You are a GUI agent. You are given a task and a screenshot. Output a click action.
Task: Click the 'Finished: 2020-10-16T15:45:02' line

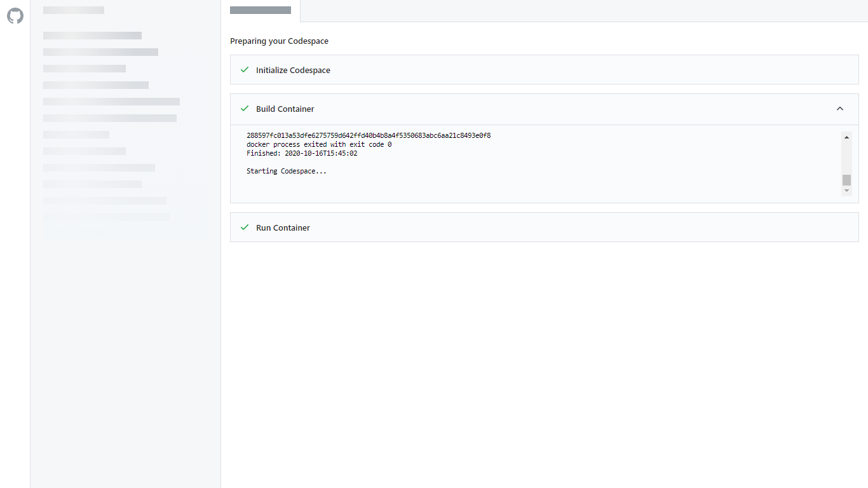click(302, 153)
